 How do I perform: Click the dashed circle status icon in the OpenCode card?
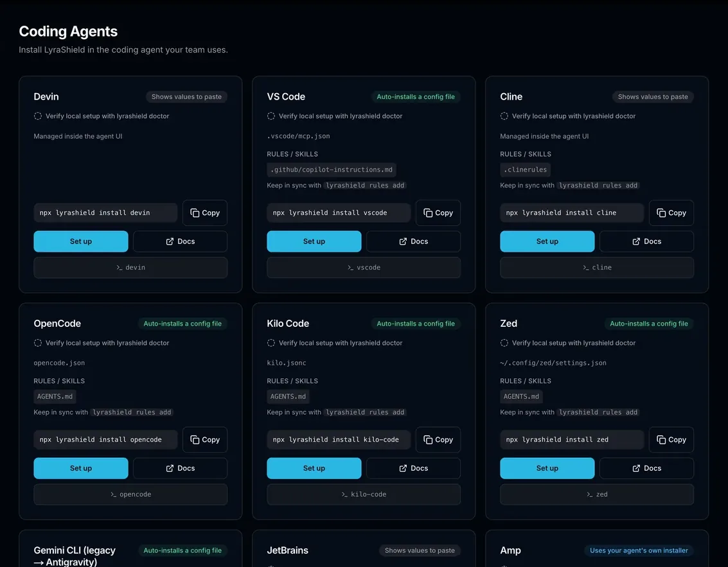coord(38,343)
